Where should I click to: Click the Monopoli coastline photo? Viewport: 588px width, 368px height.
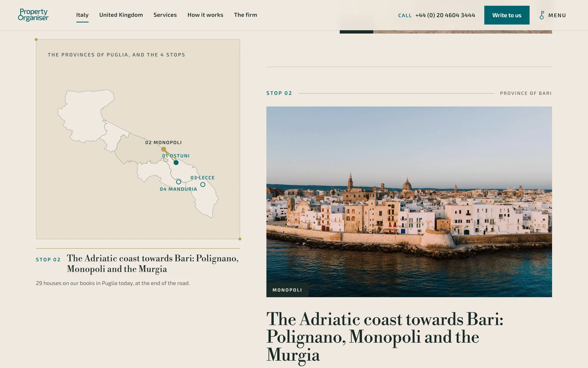click(409, 202)
